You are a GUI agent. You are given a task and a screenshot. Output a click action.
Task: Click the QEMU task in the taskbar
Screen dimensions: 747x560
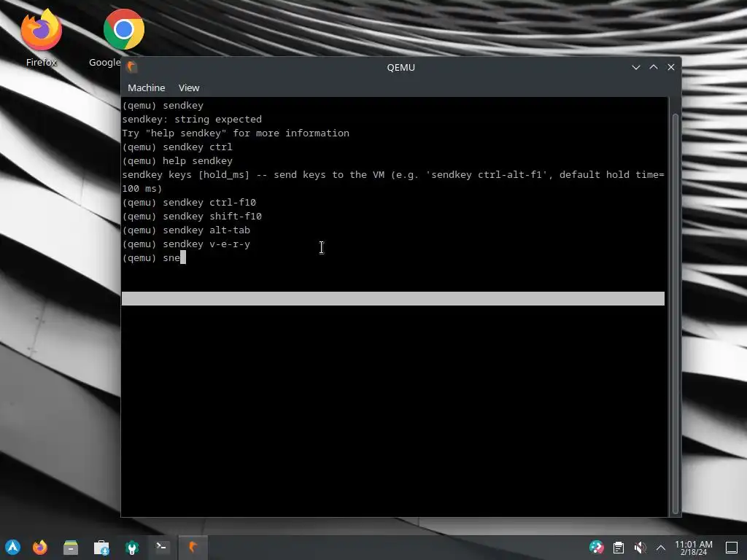click(x=193, y=548)
